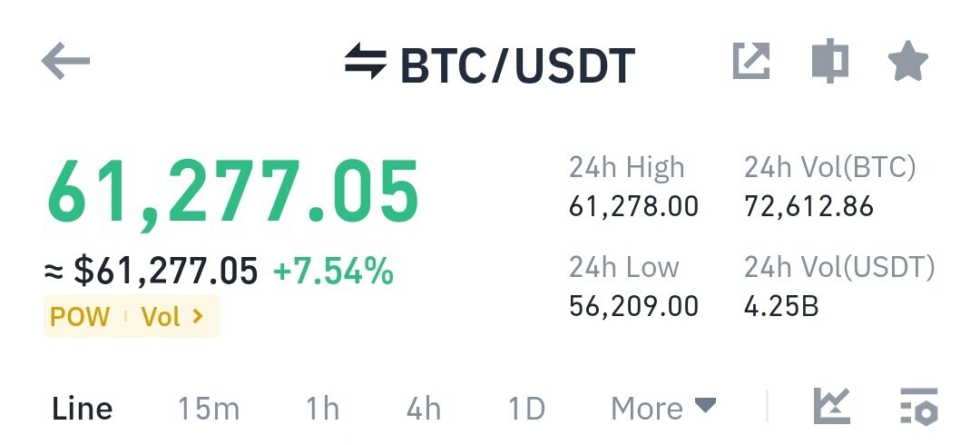This screenshot has width=980, height=445.
Task: Tap the POW tag label
Action: pos(79,317)
